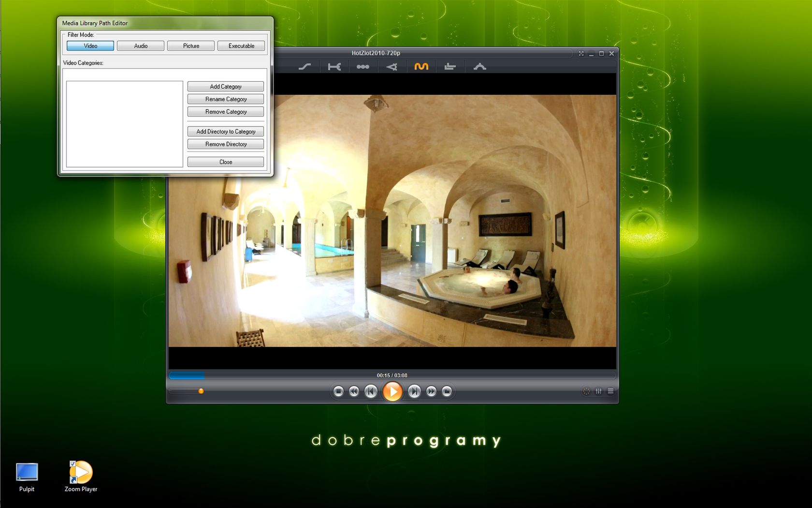Click the Media Library Path Editor title bar
The width and height of the screenshot is (812, 508).
tap(165, 23)
